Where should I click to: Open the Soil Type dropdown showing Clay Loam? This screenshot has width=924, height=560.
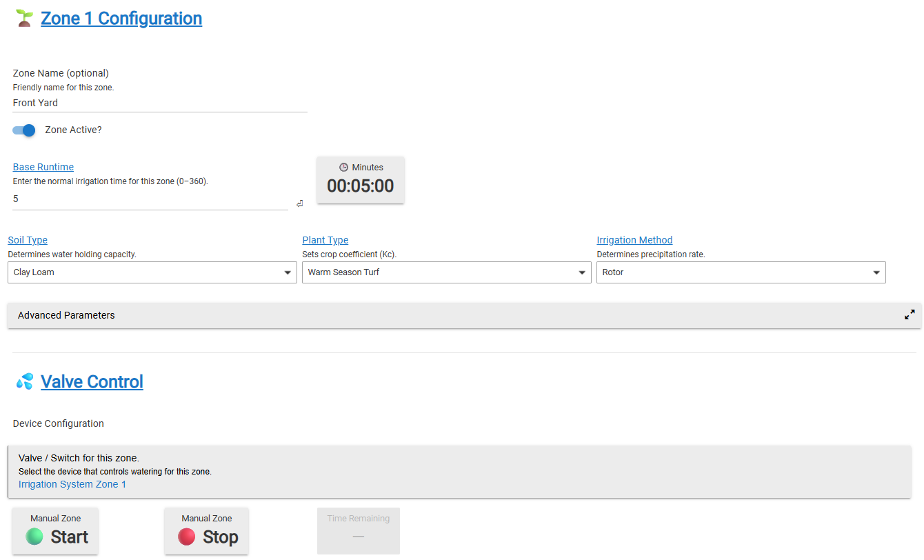[152, 272]
